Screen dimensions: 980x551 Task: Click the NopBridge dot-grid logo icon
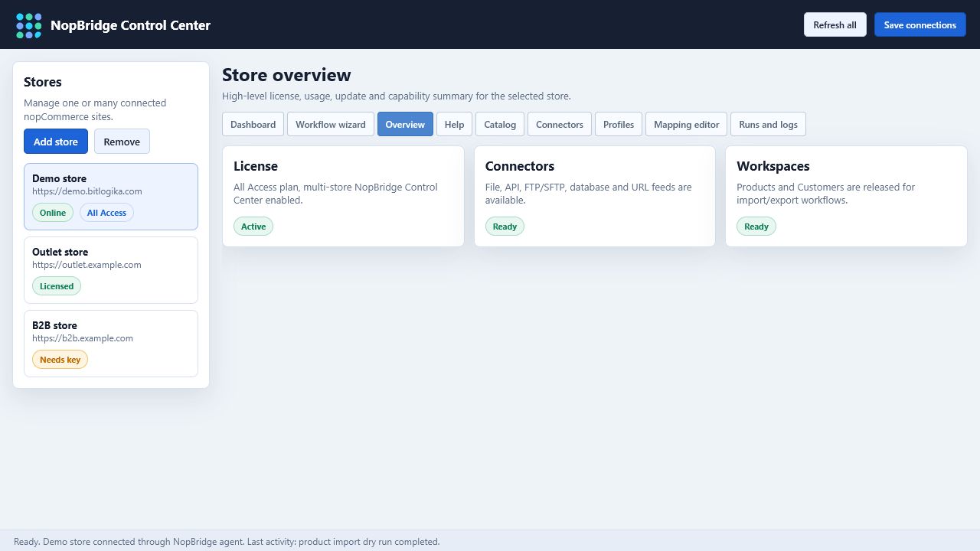[x=29, y=25]
